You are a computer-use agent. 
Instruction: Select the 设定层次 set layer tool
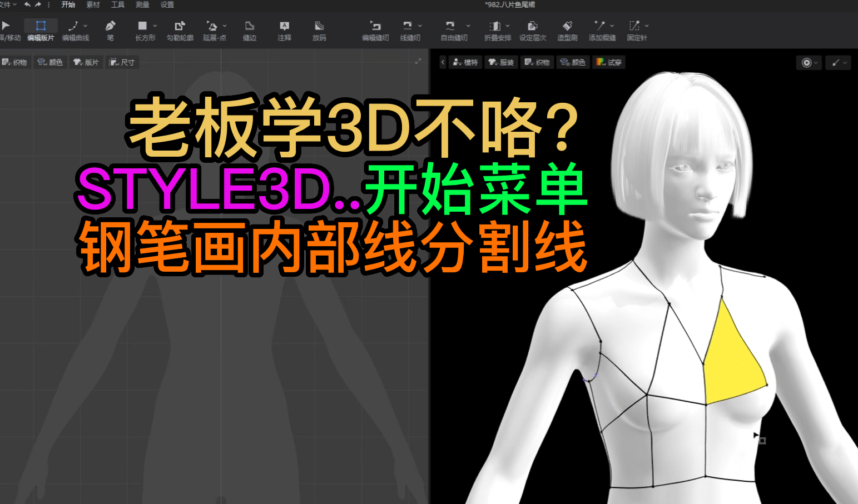click(533, 31)
